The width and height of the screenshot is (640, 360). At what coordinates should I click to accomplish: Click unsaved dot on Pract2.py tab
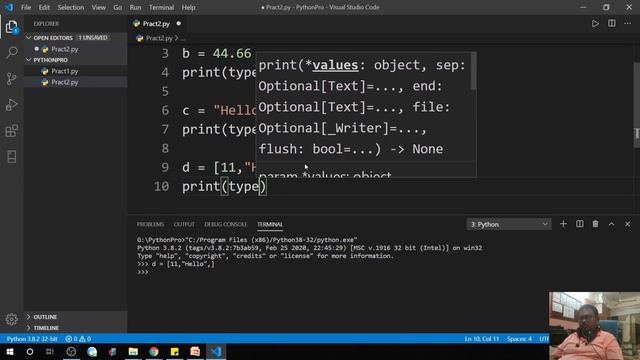178,24
